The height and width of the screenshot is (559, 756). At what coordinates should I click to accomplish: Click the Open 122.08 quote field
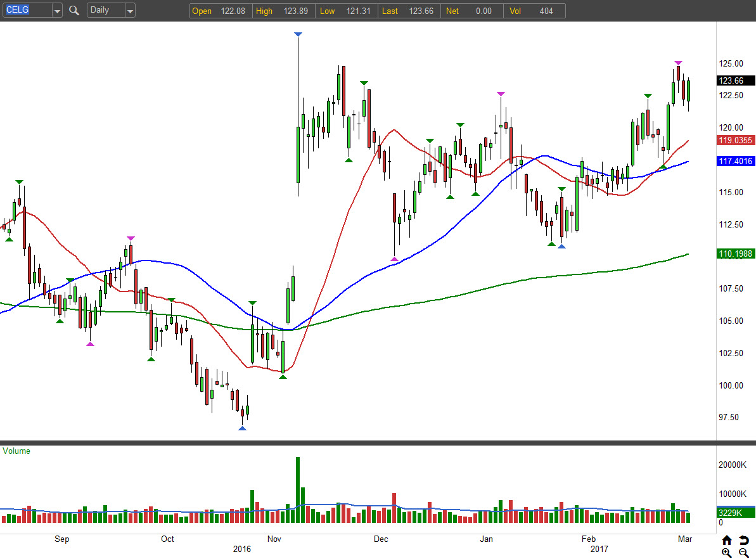pyautogui.click(x=221, y=11)
